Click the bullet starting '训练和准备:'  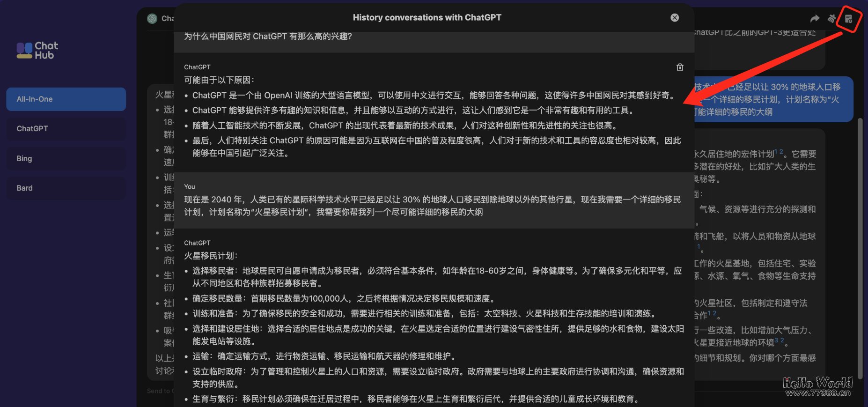(425, 313)
